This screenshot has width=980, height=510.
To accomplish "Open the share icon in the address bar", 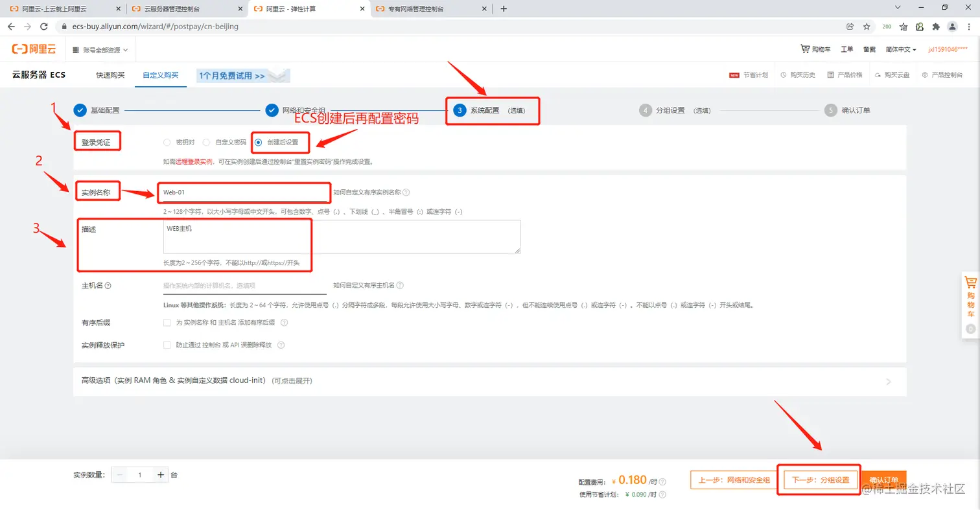I will coord(850,27).
